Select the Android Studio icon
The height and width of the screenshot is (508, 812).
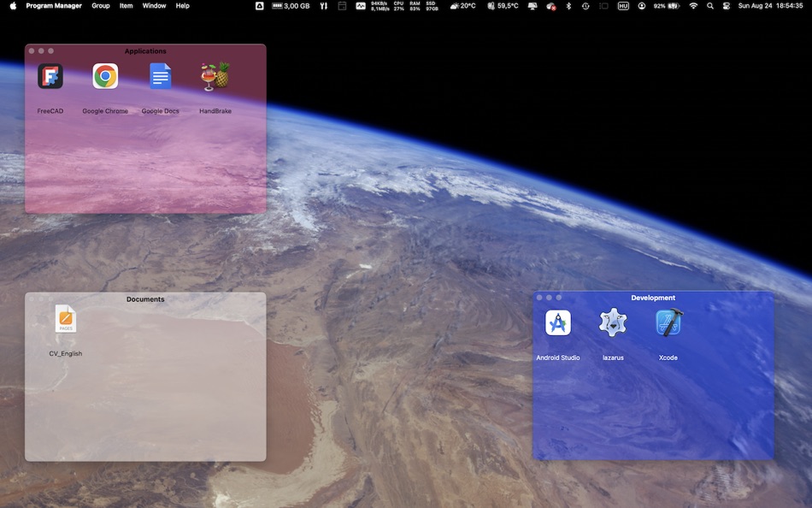tap(558, 323)
